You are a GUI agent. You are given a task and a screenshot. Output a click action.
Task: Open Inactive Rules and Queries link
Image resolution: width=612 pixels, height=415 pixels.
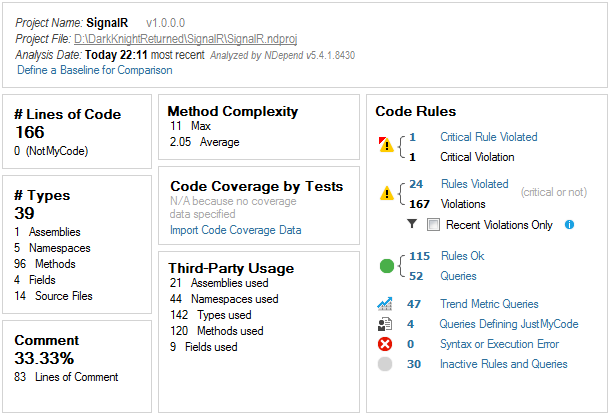[x=503, y=364]
